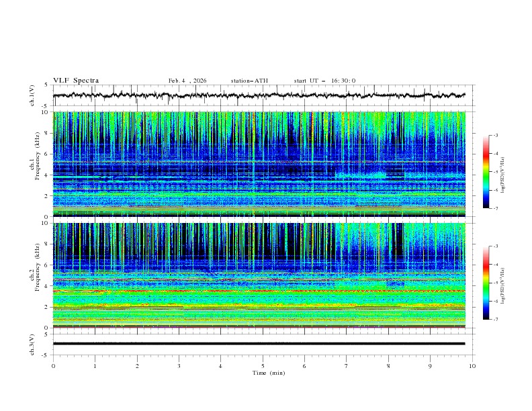Click the "2" frequency tick of ch.2 spectrogram
Viewport: 532px width, 411px height.
(x=47, y=307)
